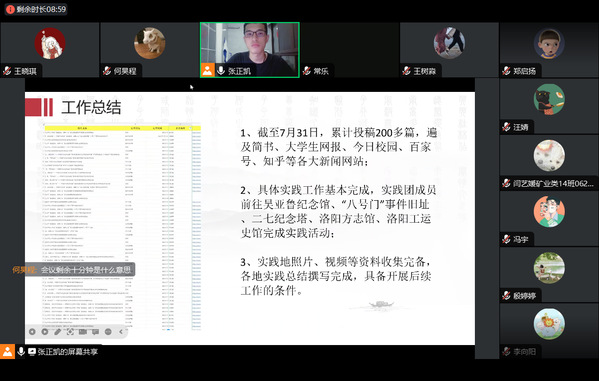Toggle 王晓琪's muted microphone icon
This screenshot has height=381, width=599.
click(x=7, y=71)
